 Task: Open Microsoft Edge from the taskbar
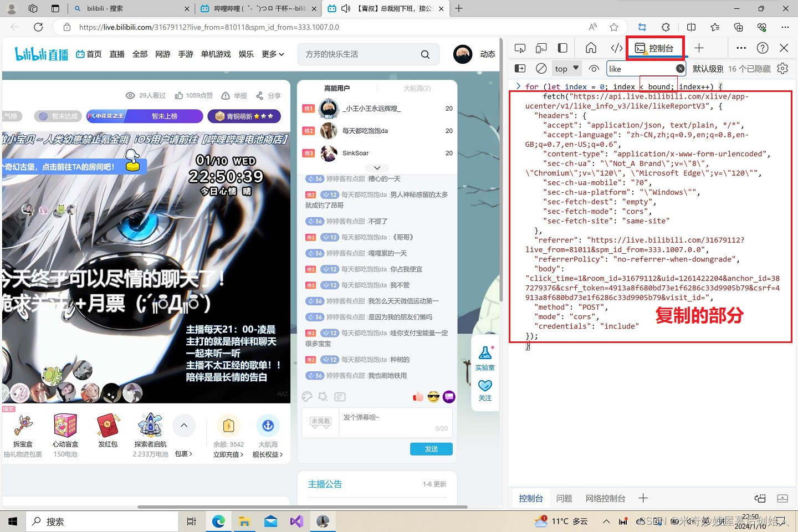click(219, 521)
